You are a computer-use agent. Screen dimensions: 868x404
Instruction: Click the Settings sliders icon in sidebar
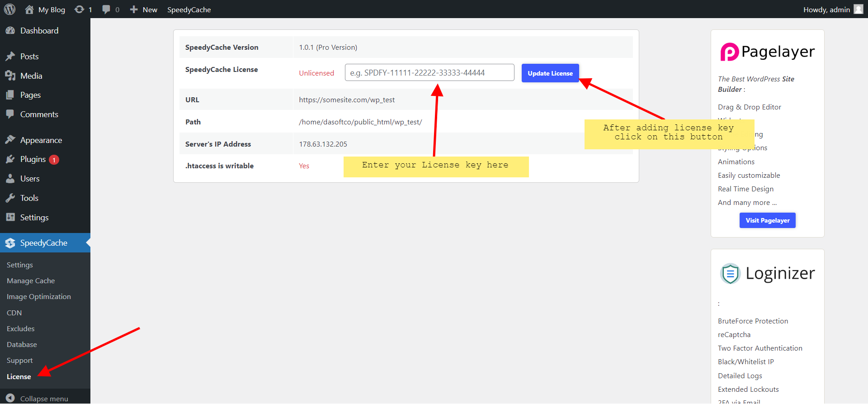(x=10, y=217)
